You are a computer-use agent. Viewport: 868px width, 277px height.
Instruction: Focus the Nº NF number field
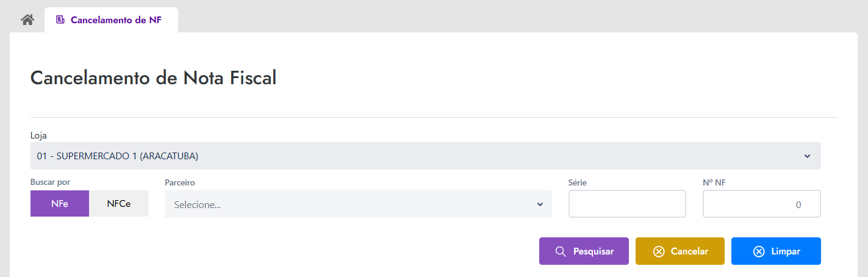[x=762, y=204]
